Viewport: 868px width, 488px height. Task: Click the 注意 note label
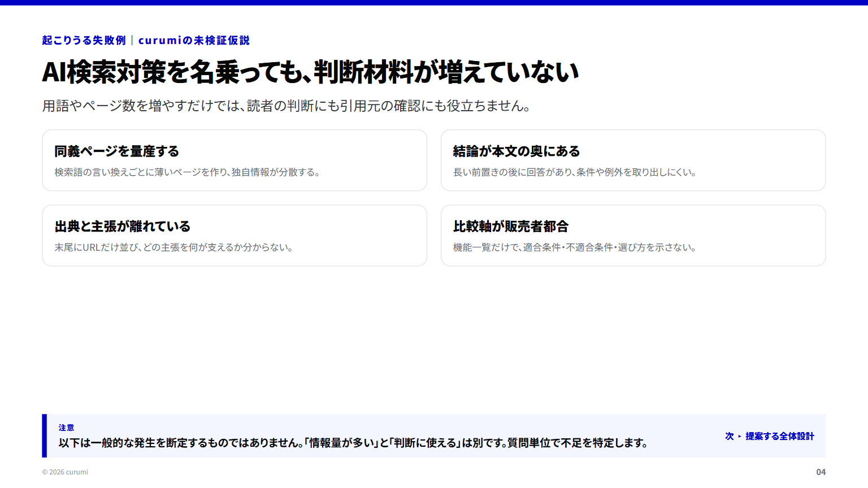point(66,428)
